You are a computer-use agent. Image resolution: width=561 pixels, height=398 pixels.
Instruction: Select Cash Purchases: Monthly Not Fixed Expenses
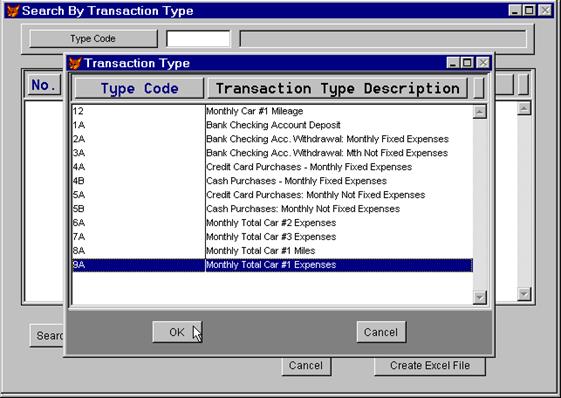click(x=272, y=209)
